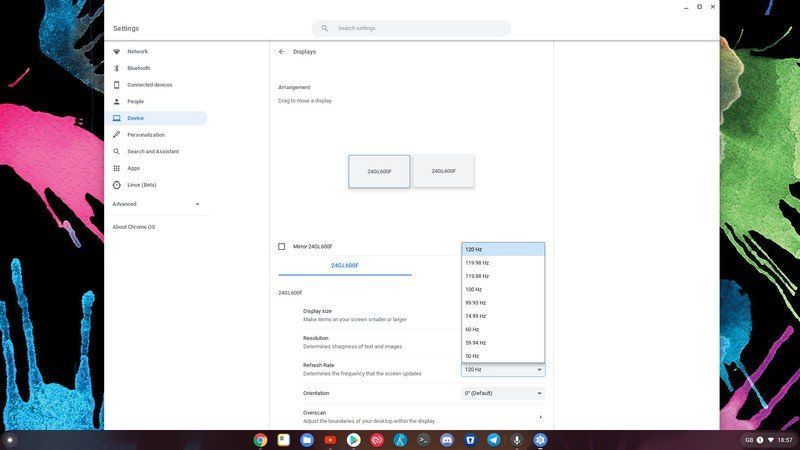The width and height of the screenshot is (800, 450).
Task: Click the microphone icon in shelf
Action: click(x=517, y=440)
